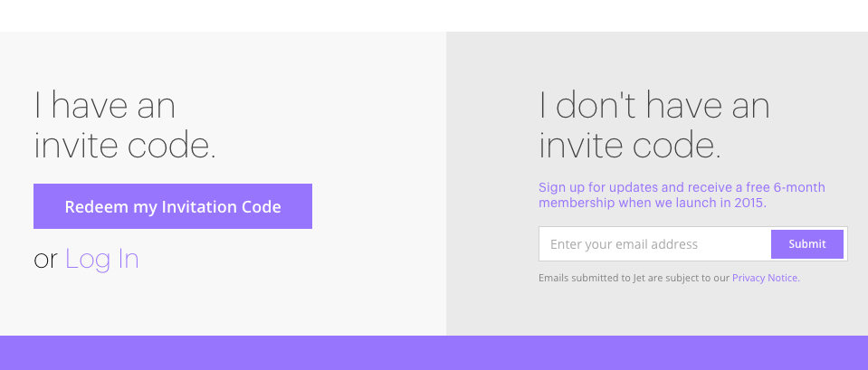Click the "I have an" heading line
Image resolution: width=868 pixels, height=370 pixels.
pyautogui.click(x=105, y=107)
